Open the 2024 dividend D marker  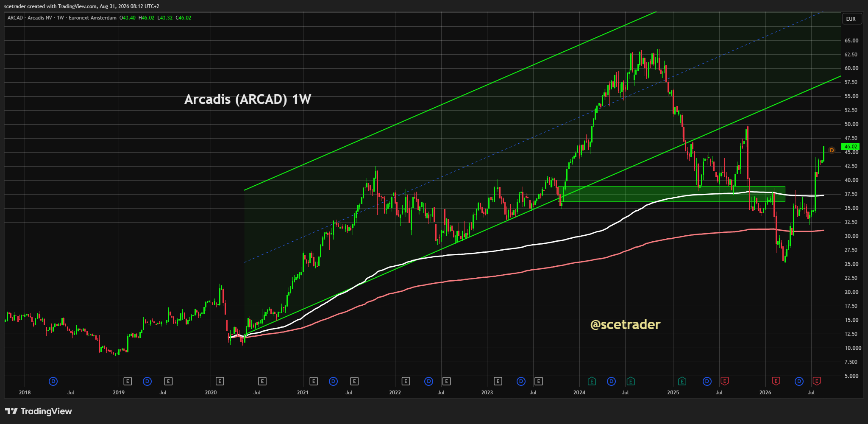tap(611, 381)
